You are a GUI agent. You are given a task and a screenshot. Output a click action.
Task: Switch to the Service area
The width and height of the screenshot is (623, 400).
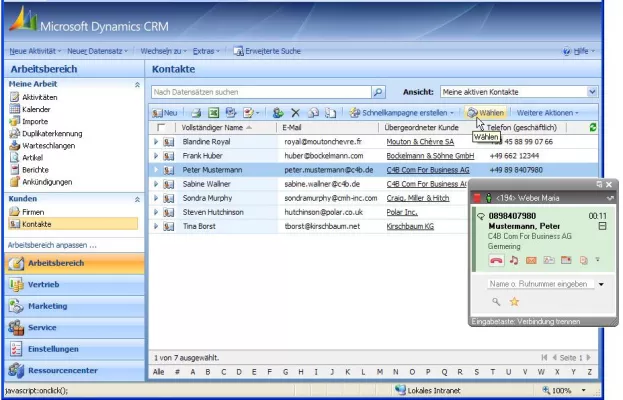[x=75, y=328]
